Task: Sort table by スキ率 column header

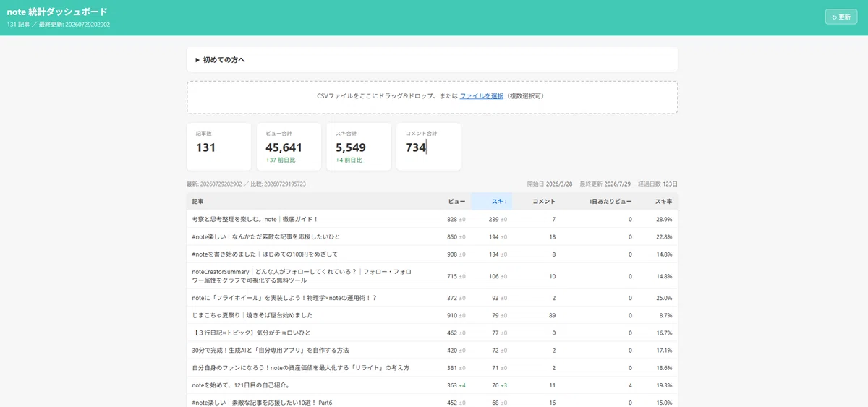Action: (664, 201)
